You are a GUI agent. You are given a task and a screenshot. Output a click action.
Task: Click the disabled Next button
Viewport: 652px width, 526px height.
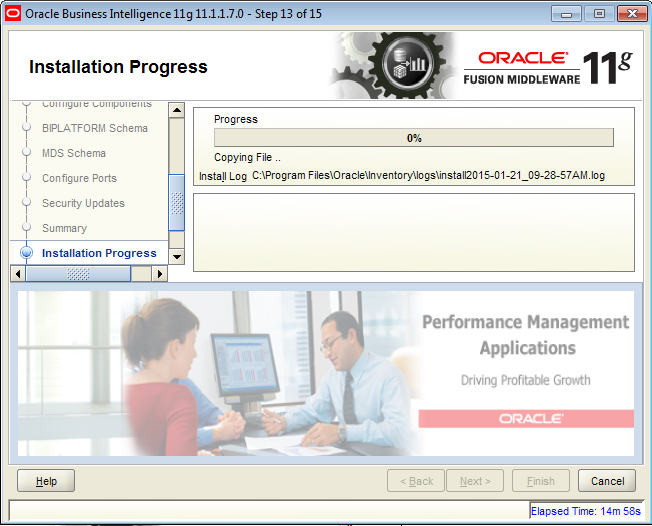point(475,481)
